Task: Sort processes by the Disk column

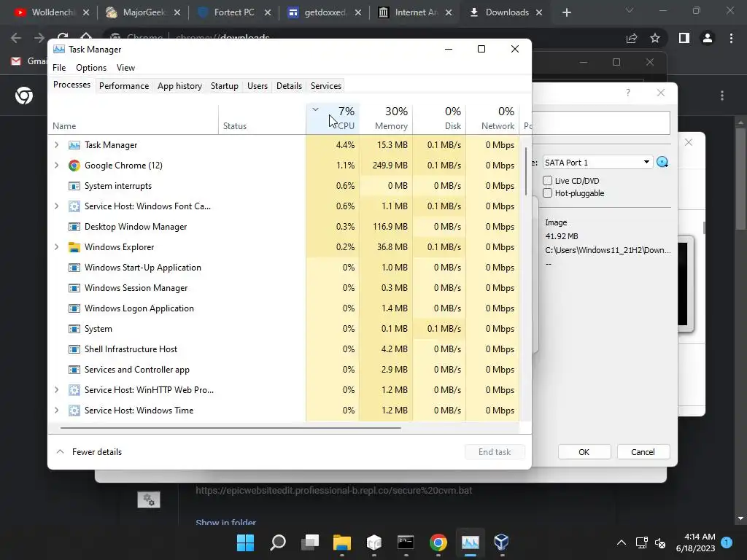Action: click(439, 118)
